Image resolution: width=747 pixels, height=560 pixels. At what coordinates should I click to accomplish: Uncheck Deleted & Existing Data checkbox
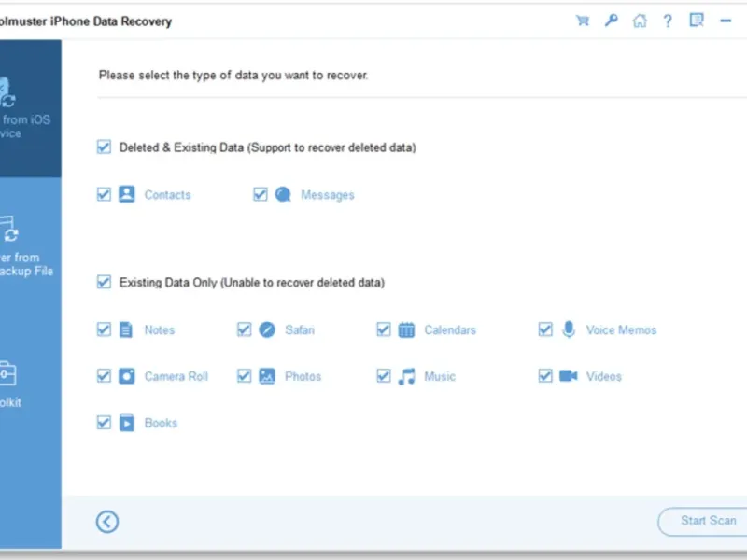pos(104,147)
